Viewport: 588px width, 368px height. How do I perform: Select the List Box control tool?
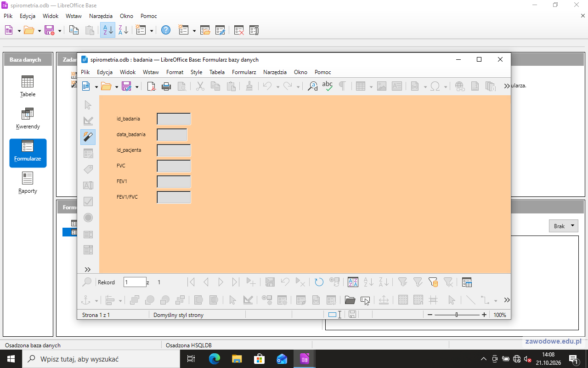pyautogui.click(x=88, y=234)
